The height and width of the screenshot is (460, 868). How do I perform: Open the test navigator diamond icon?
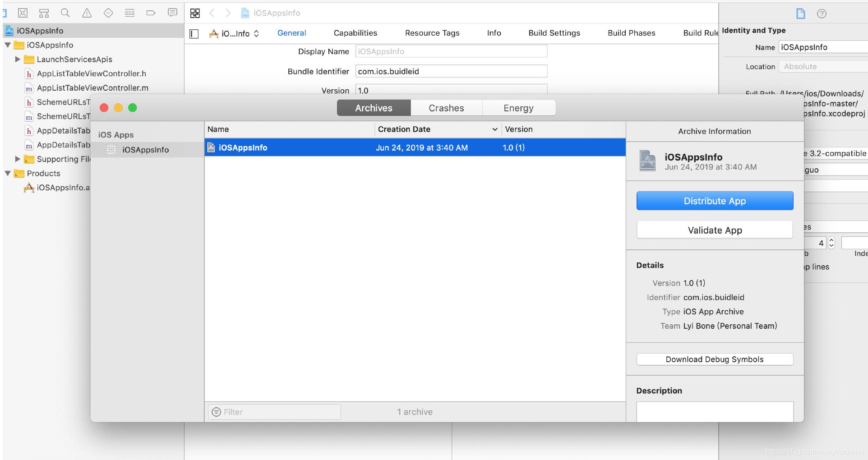(108, 13)
